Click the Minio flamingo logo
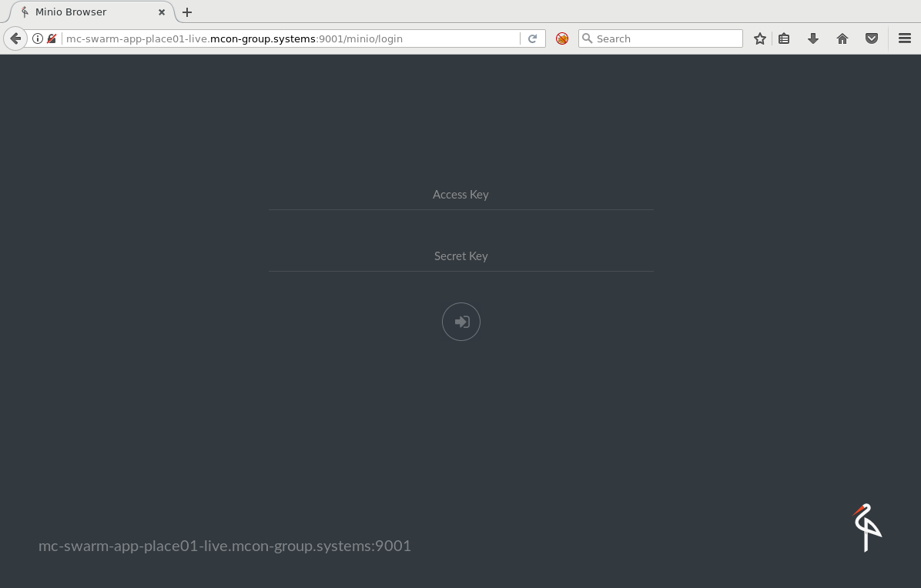Screen dimensions: 921x588 click(867, 527)
